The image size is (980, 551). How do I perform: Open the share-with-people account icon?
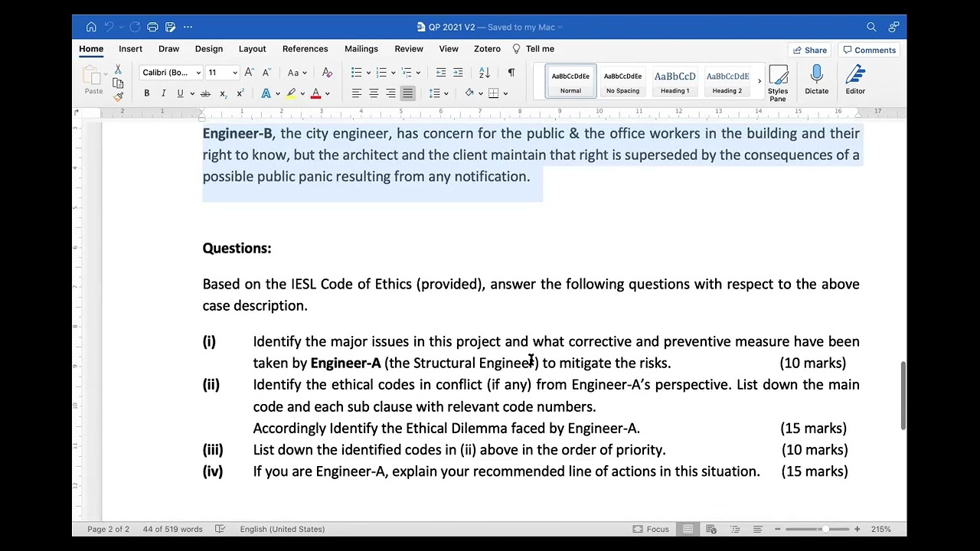pyautogui.click(x=893, y=27)
